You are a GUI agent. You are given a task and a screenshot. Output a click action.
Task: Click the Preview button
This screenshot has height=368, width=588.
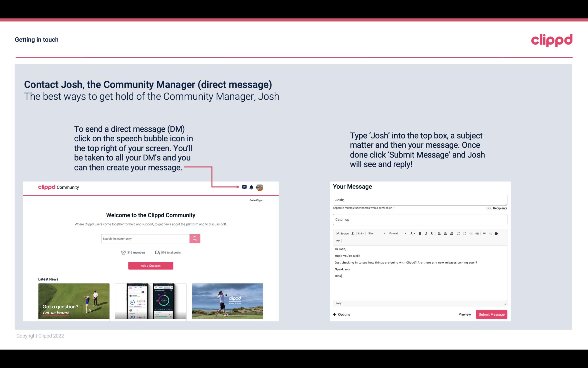coord(464,315)
